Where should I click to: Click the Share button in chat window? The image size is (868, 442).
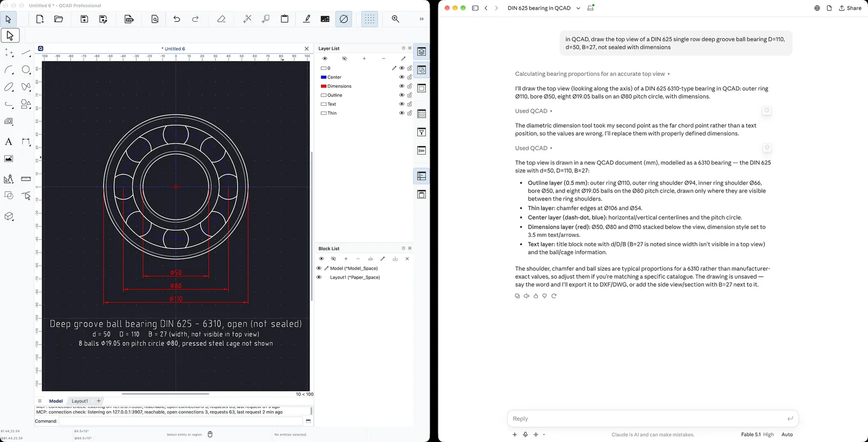click(x=850, y=8)
